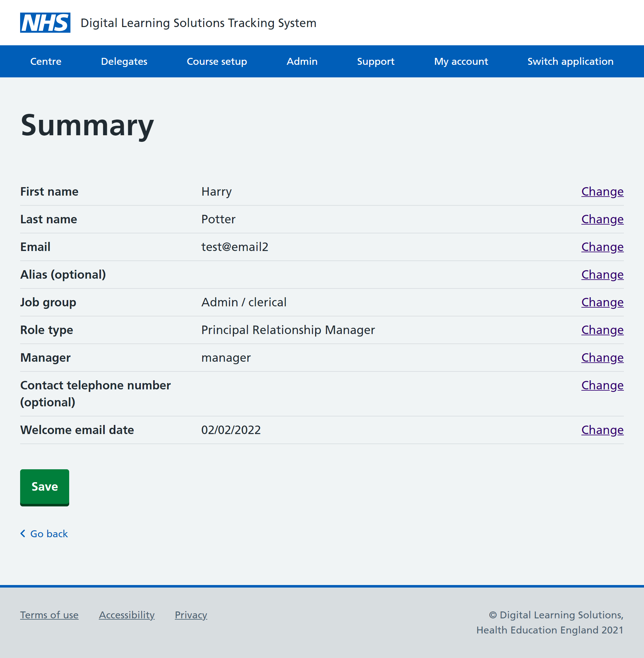This screenshot has width=644, height=658.
Task: Open the Centre menu item
Action: pyautogui.click(x=46, y=61)
